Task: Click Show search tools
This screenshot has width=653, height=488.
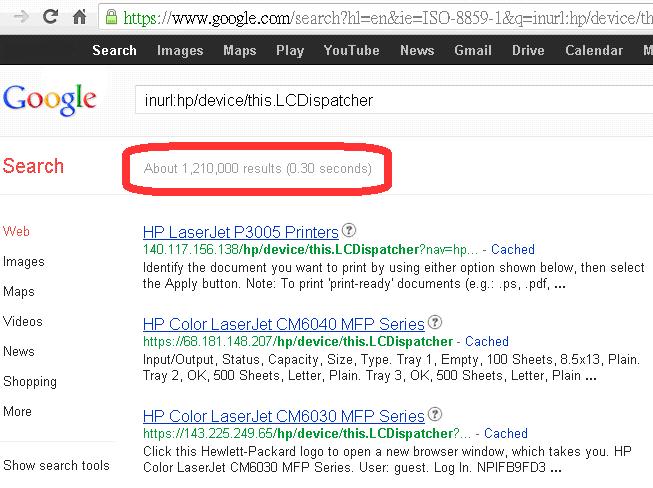Action: pyautogui.click(x=56, y=465)
